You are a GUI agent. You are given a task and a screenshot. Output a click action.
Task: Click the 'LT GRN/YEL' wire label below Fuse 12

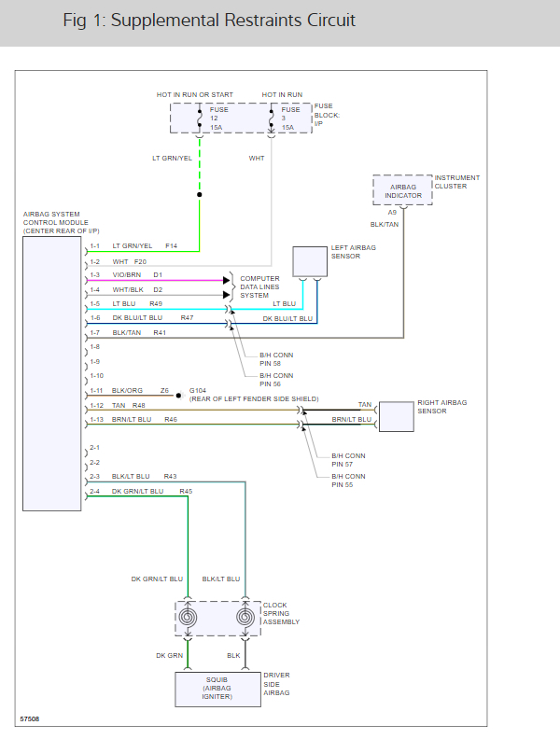pos(172,158)
